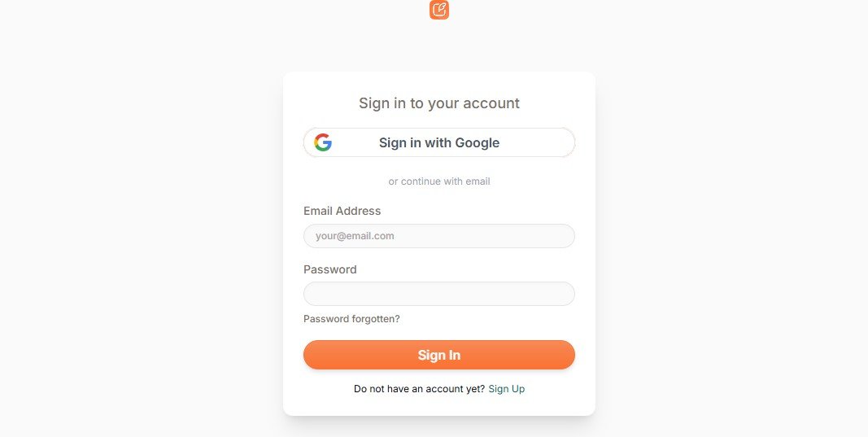Open the Password forgotten? link
Screen dimensions: 868x437
pos(351,319)
